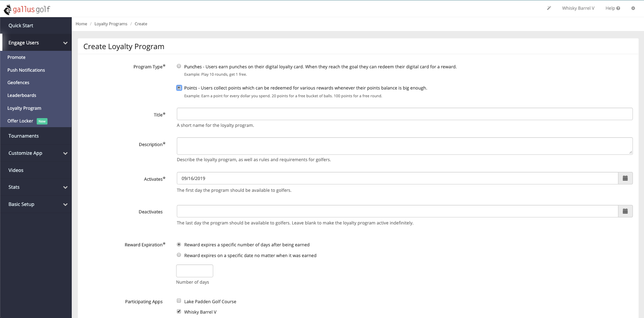Image resolution: width=644 pixels, height=318 pixels.
Task: Click the New badge beside Offer Locker
Action: tap(42, 121)
